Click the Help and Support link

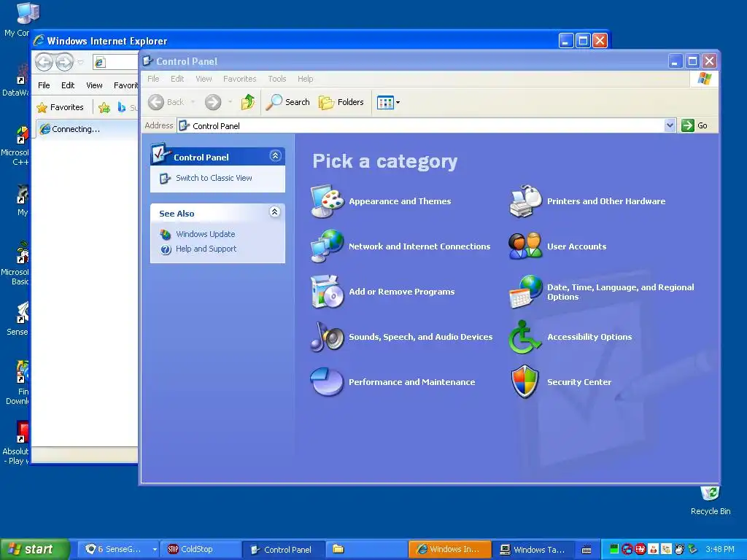pos(206,249)
